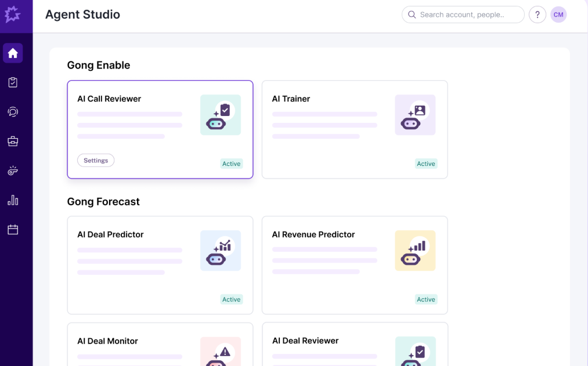This screenshot has width=588, height=366.
Task: Click Active badge on AI Revenue Predictor
Action: coord(426,299)
